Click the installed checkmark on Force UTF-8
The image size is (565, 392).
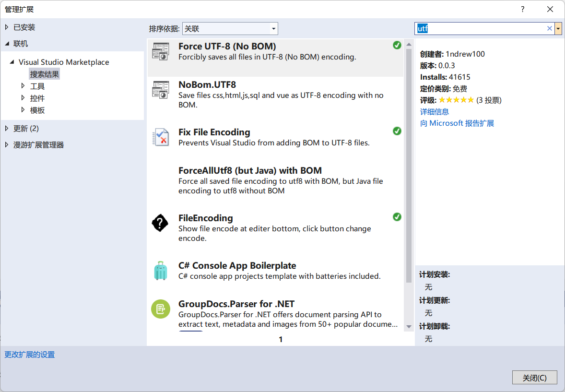point(397,45)
